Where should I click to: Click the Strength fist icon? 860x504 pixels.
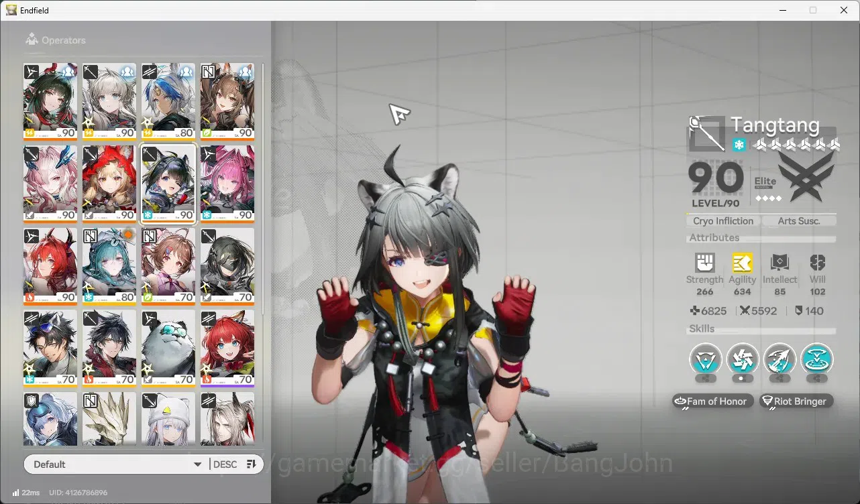coord(704,262)
